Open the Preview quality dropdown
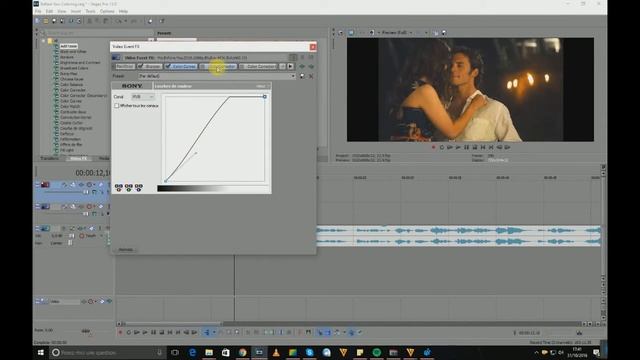The height and width of the screenshot is (360, 640). point(397,32)
